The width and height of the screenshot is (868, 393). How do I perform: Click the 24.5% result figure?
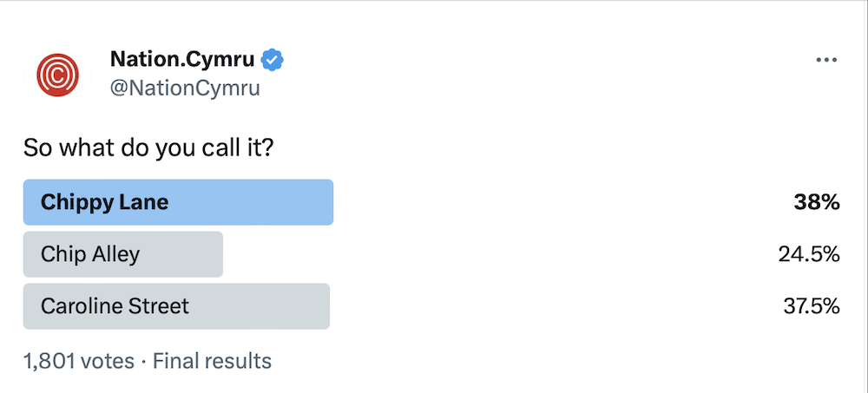pyautogui.click(x=809, y=254)
